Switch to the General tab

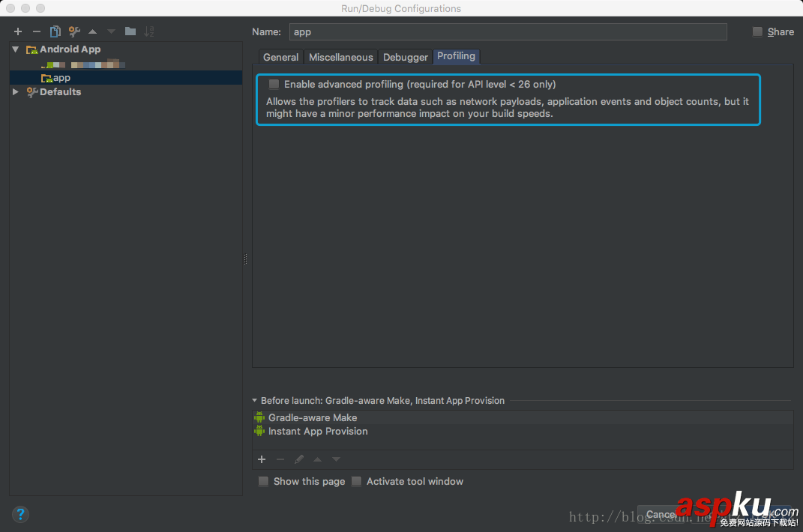280,57
